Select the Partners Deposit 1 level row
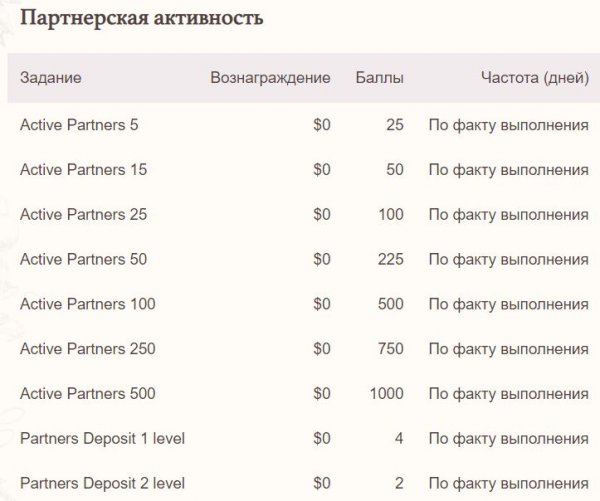Image resolution: width=600 pixels, height=501 pixels. click(102, 438)
